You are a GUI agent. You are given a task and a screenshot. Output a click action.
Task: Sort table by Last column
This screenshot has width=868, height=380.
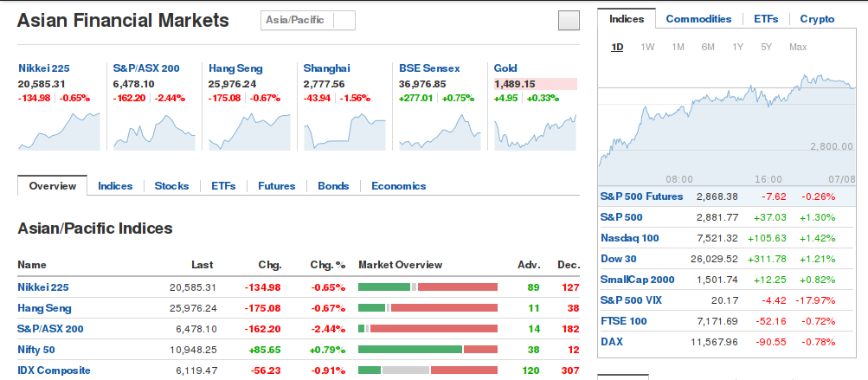click(x=202, y=265)
